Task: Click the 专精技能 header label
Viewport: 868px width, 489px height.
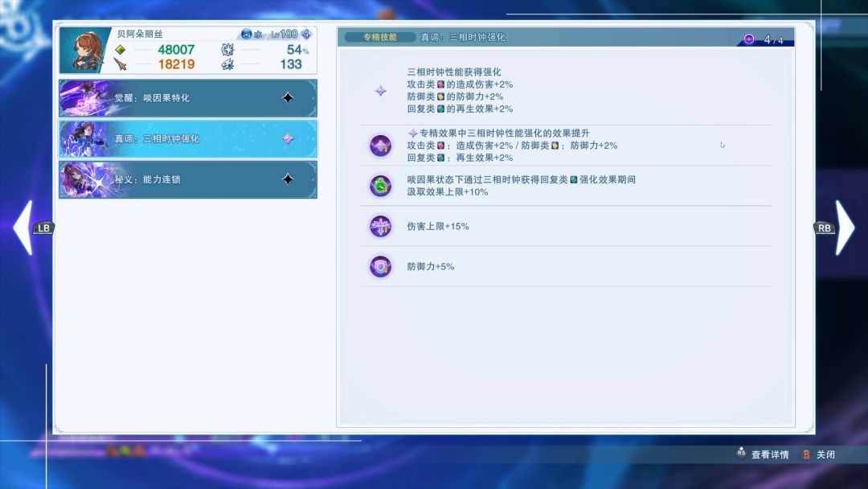Action: pyautogui.click(x=379, y=37)
